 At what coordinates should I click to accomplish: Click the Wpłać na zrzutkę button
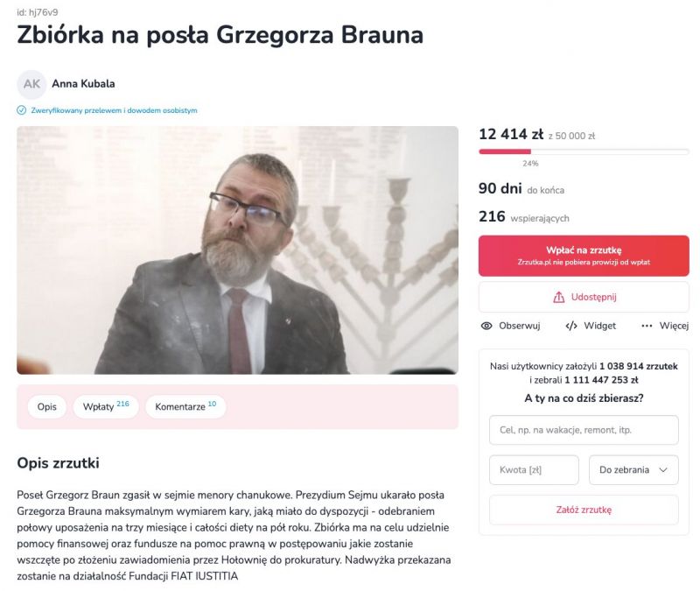[x=584, y=256]
